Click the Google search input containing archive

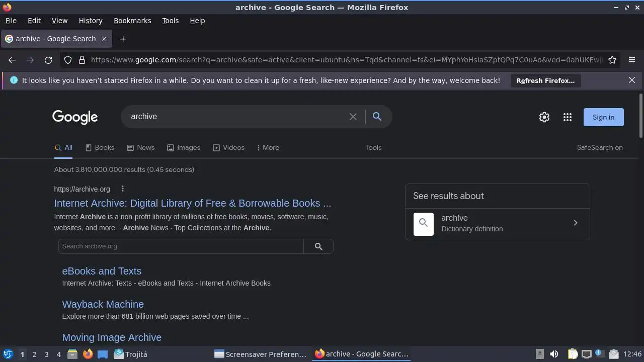pos(236,117)
